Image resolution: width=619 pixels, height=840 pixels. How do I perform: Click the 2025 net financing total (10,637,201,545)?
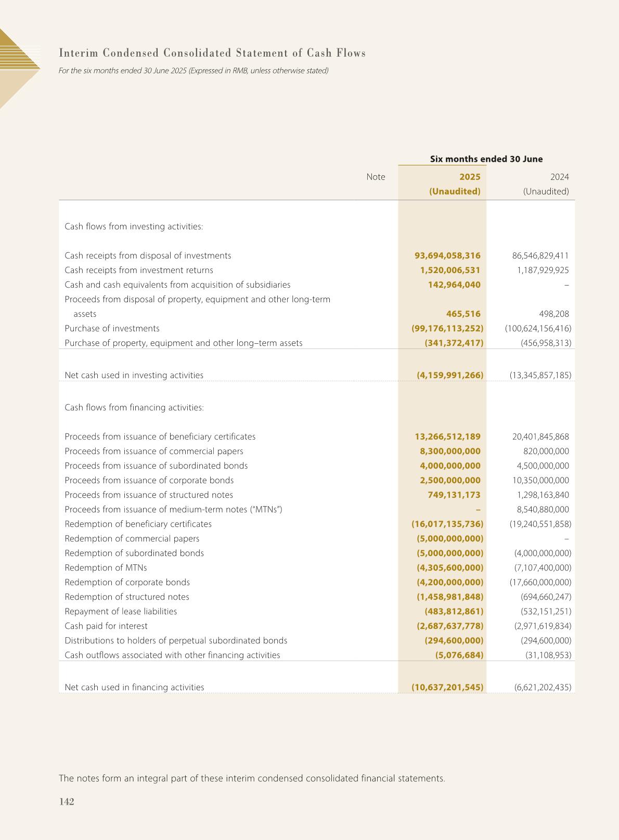coord(447,688)
